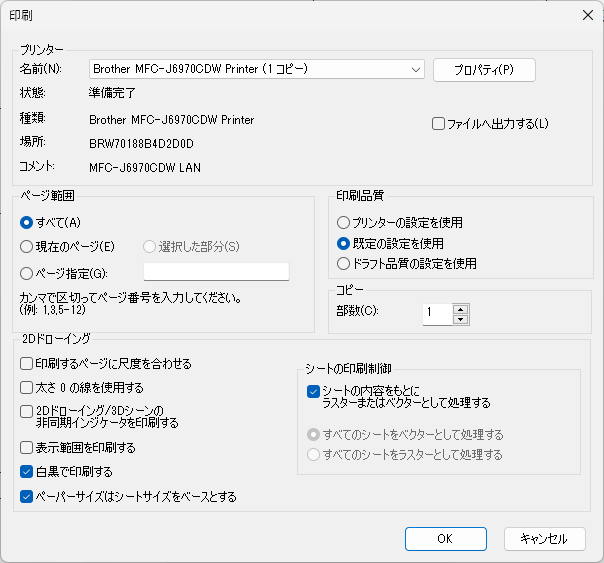Select ページ指定(G) radio button
This screenshot has height=563, width=604.
tap(27, 272)
